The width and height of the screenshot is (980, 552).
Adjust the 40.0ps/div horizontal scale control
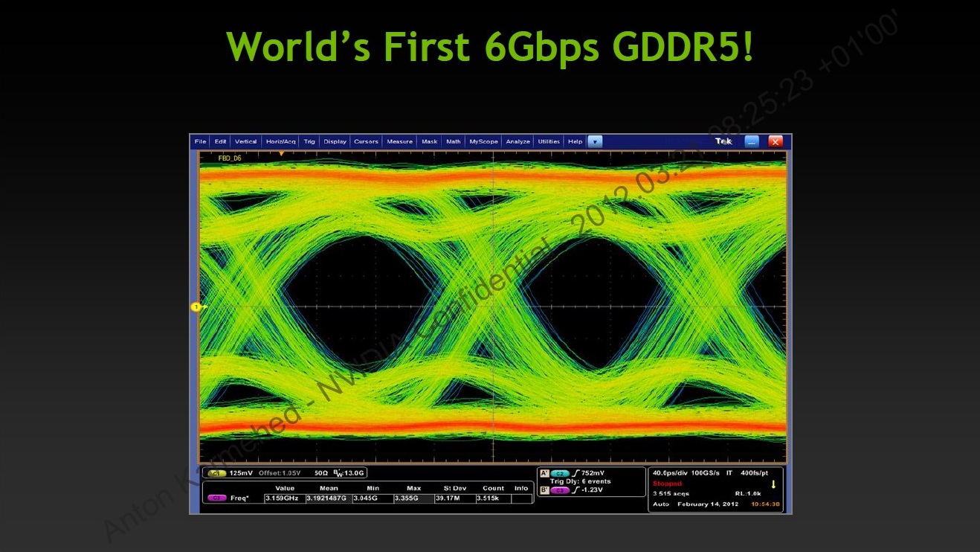[x=671, y=473]
